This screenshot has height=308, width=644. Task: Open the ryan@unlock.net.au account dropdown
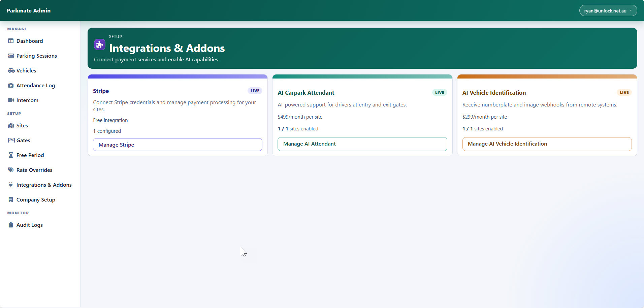pyautogui.click(x=608, y=10)
